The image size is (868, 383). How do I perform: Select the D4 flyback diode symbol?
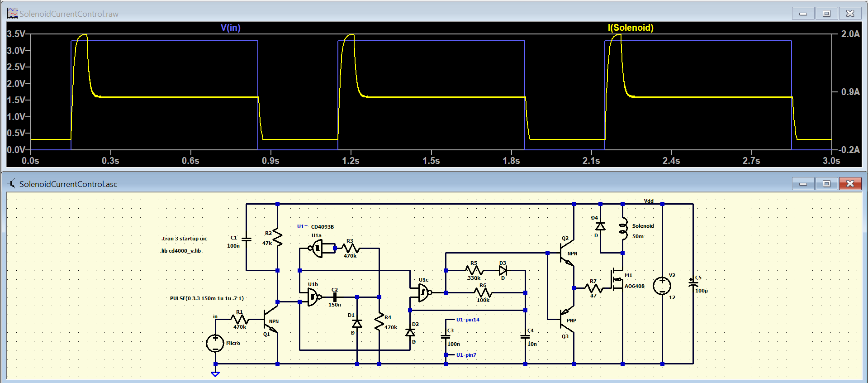pyautogui.click(x=600, y=226)
